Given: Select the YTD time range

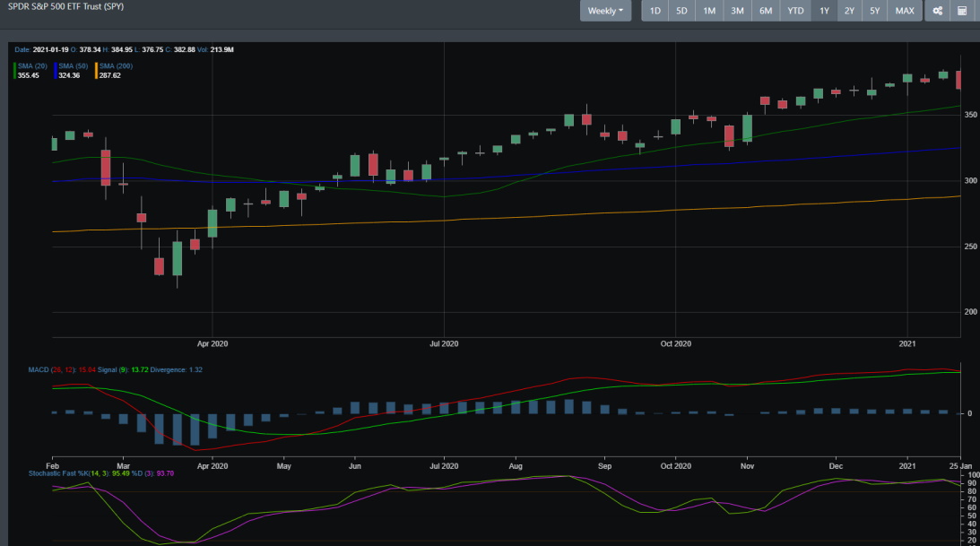Looking at the screenshot, I should point(795,11).
